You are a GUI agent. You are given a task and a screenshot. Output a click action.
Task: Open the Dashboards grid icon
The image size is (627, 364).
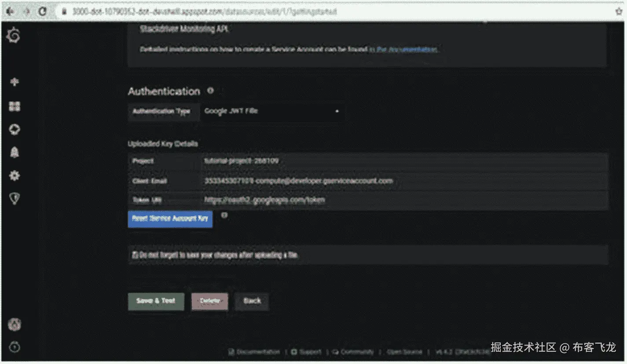coord(15,106)
